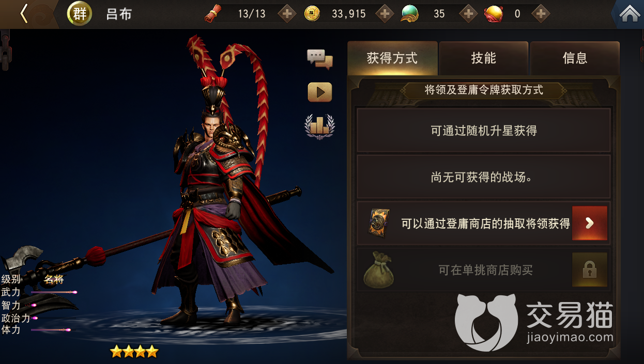This screenshot has width=644, height=364.
Task: Play the general's preview video
Action: coord(320,92)
